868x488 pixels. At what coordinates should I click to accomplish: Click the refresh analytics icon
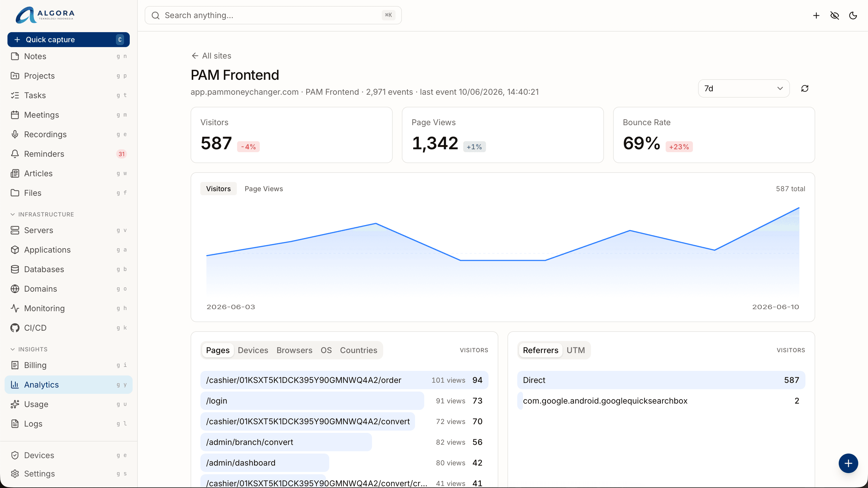tap(805, 88)
